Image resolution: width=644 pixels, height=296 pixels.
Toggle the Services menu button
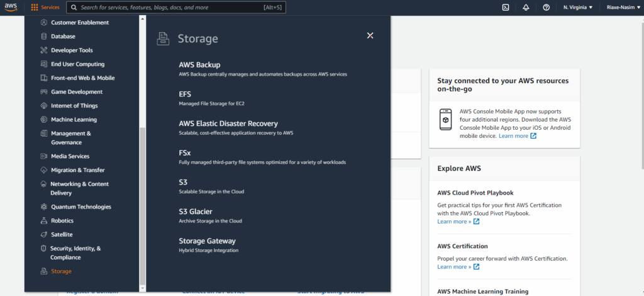coord(45,8)
